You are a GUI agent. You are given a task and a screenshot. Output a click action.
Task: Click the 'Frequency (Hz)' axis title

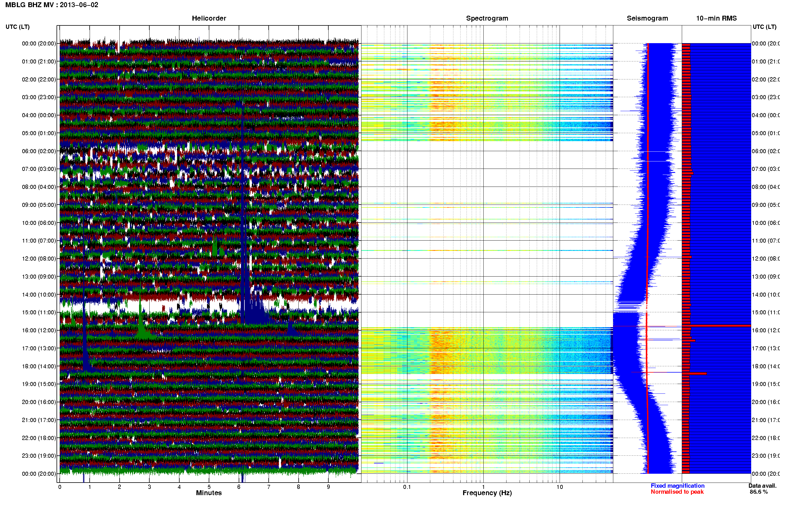487,493
